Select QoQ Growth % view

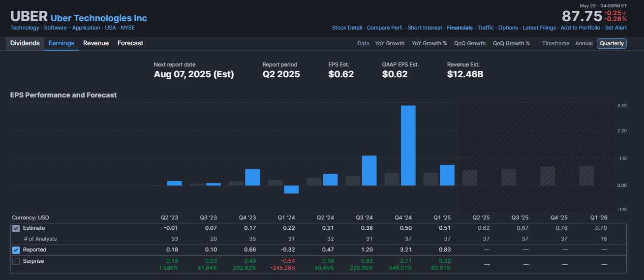click(512, 43)
